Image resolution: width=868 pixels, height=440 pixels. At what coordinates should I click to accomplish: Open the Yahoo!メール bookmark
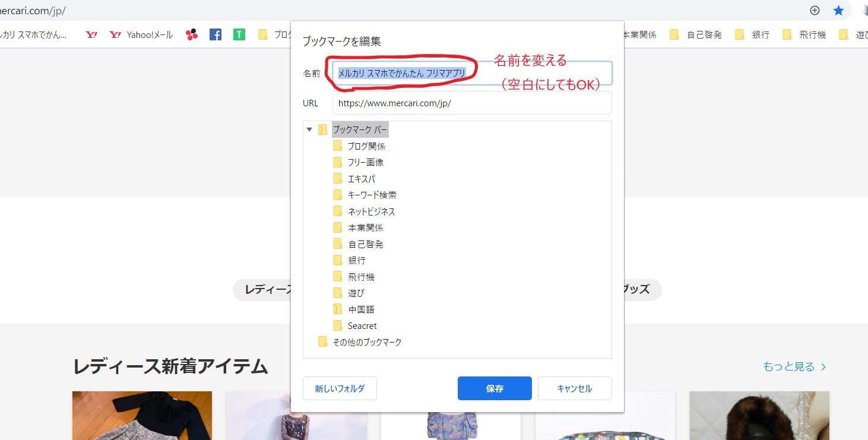(141, 35)
